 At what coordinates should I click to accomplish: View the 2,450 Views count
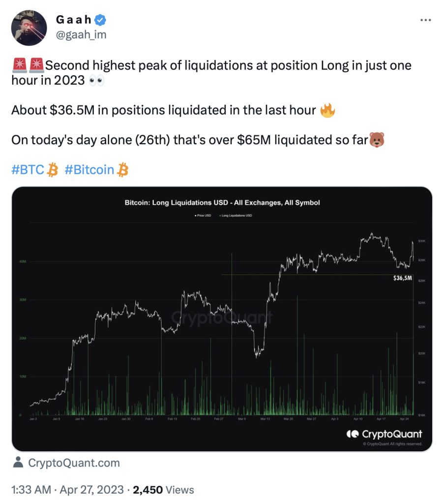[164, 490]
